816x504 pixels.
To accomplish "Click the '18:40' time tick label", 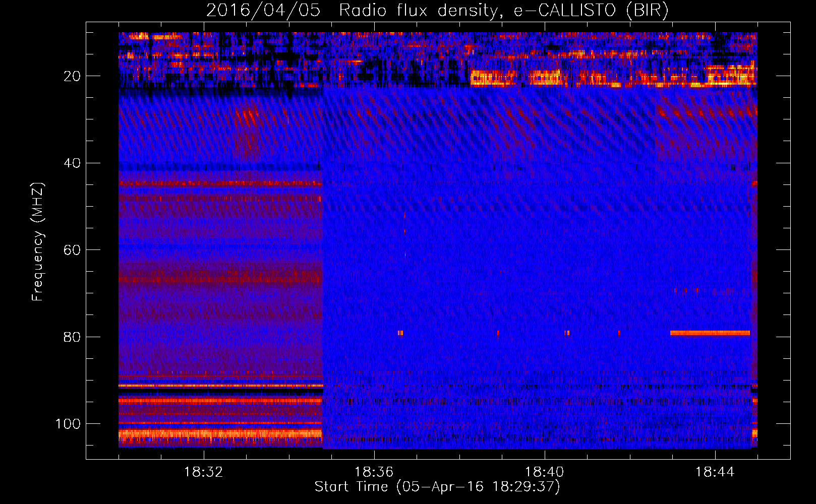I will (x=545, y=472).
